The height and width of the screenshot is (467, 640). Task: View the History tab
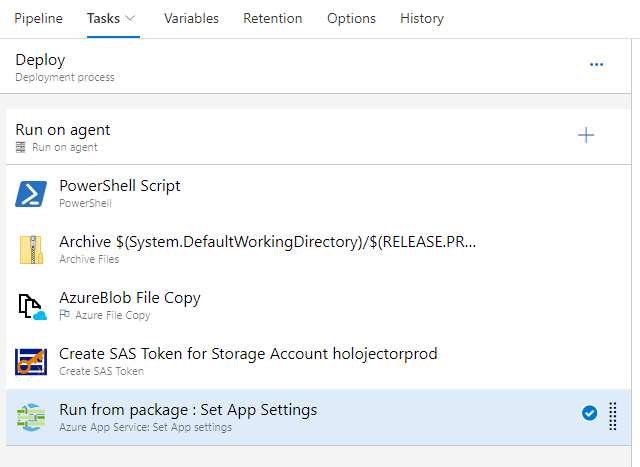pyautogui.click(x=422, y=19)
